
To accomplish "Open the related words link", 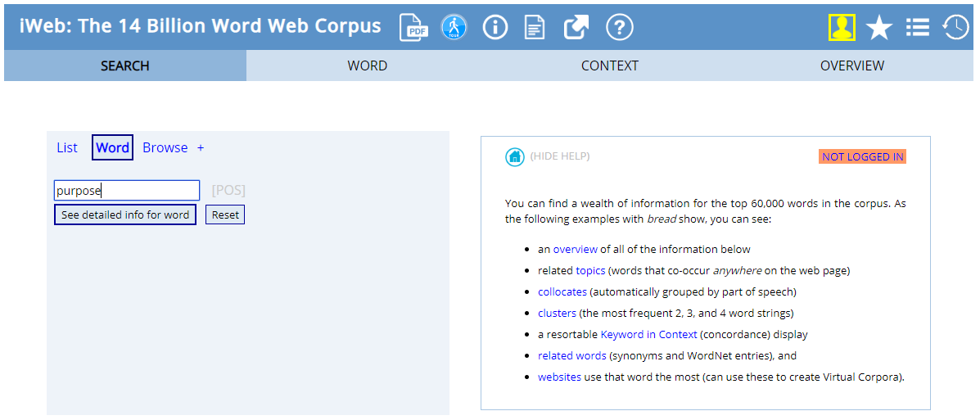I will (572, 355).
